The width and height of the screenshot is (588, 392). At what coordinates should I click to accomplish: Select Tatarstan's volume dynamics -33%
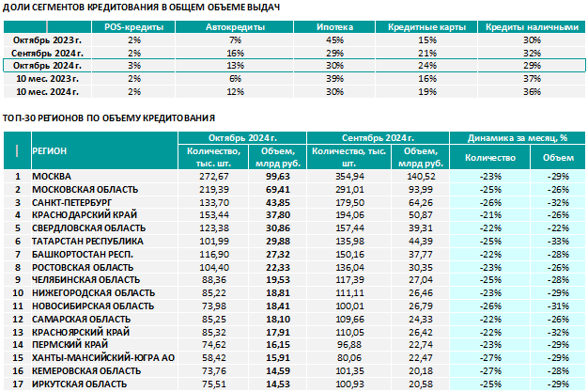tap(558, 242)
